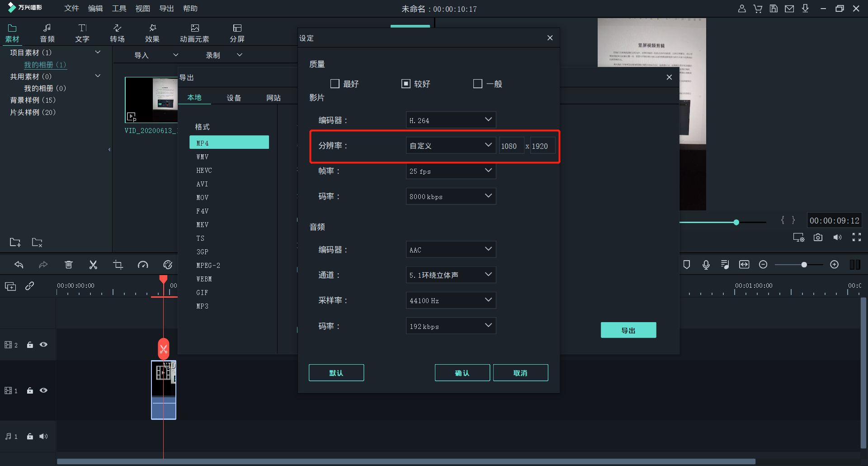868x466 pixels.
Task: Click the undo icon above the timeline
Action: [x=19, y=265]
